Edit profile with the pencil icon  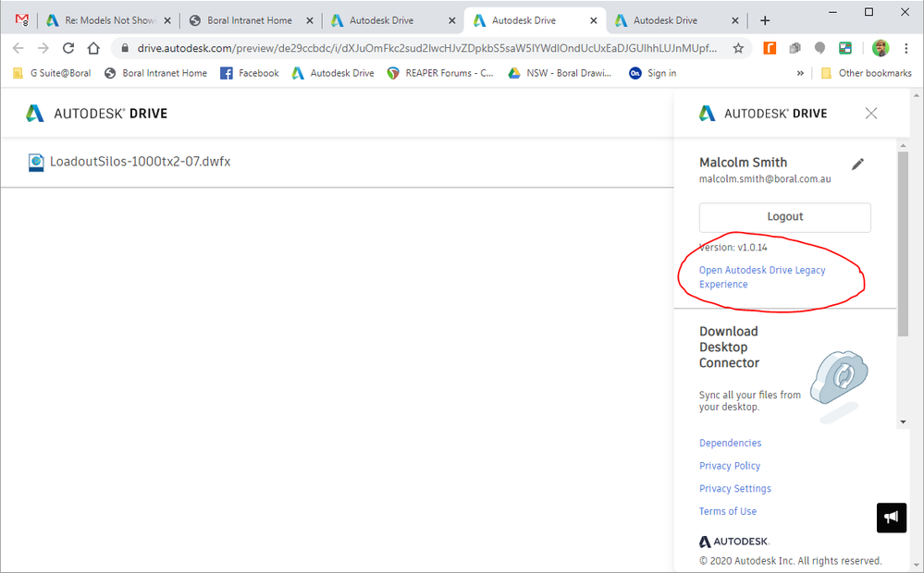coord(858,165)
